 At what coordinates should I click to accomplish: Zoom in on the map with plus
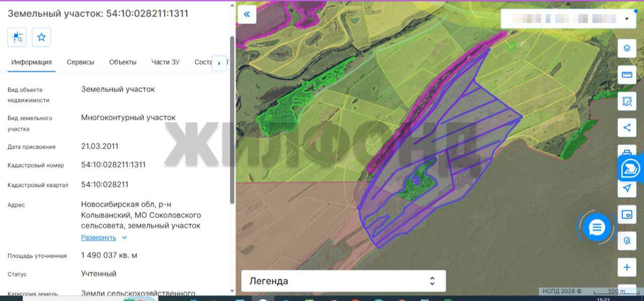(x=627, y=267)
